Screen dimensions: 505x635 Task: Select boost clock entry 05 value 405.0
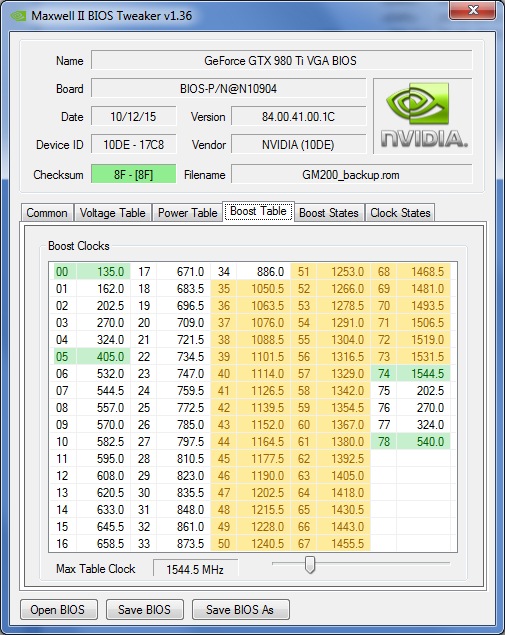coord(103,357)
